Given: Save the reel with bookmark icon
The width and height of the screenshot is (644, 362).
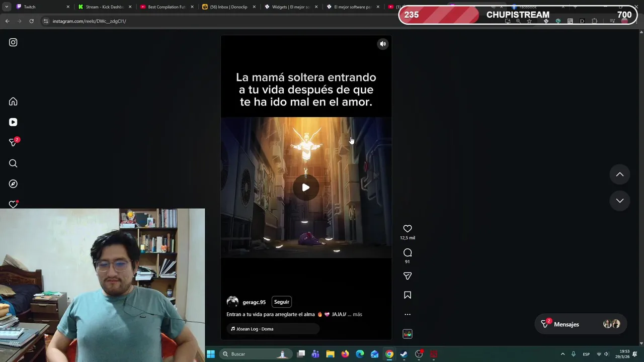Looking at the screenshot, I should point(408,295).
